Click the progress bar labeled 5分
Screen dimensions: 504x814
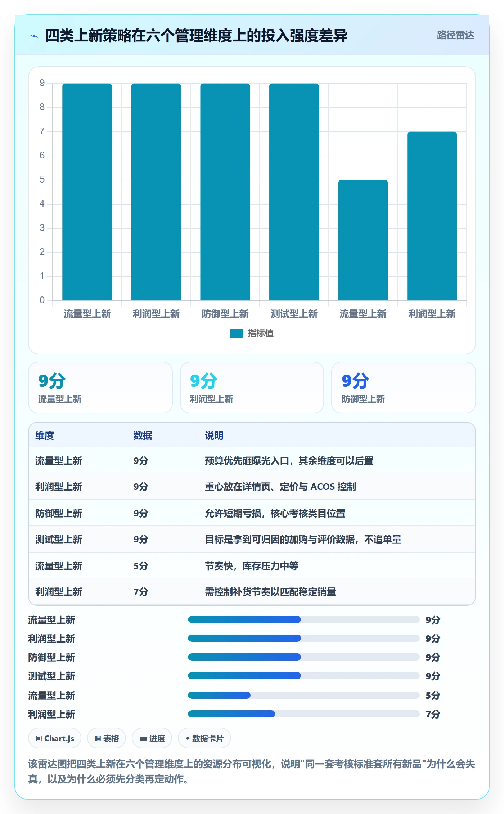coord(303,695)
